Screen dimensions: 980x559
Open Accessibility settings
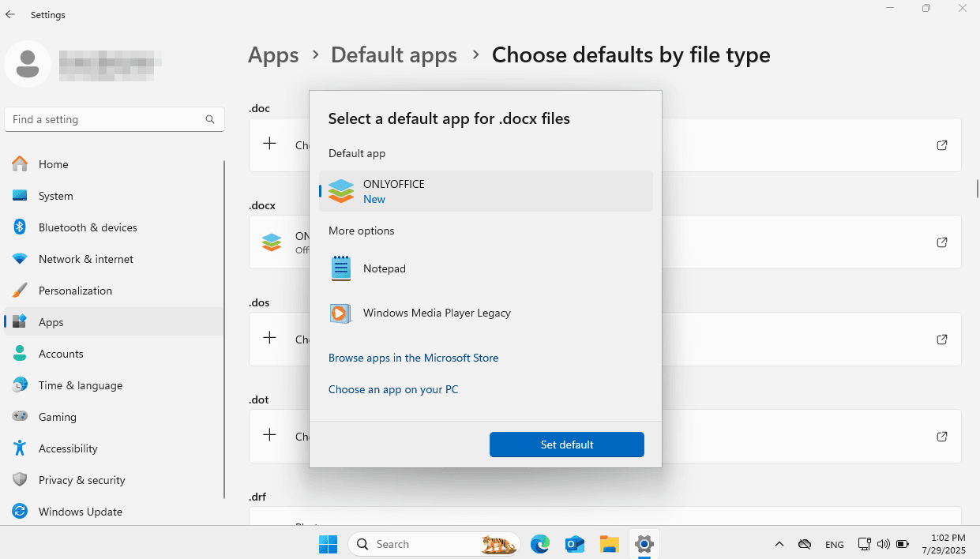(x=115, y=448)
